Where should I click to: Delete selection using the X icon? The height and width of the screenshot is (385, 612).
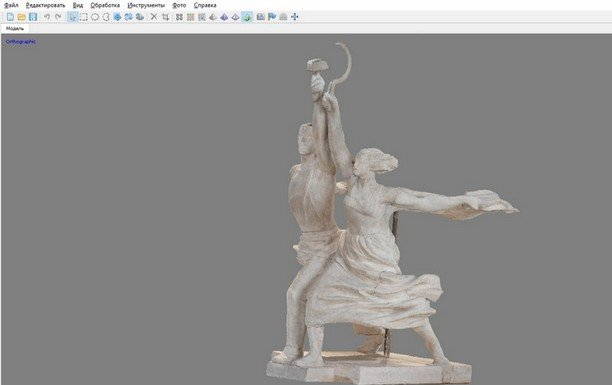click(154, 17)
